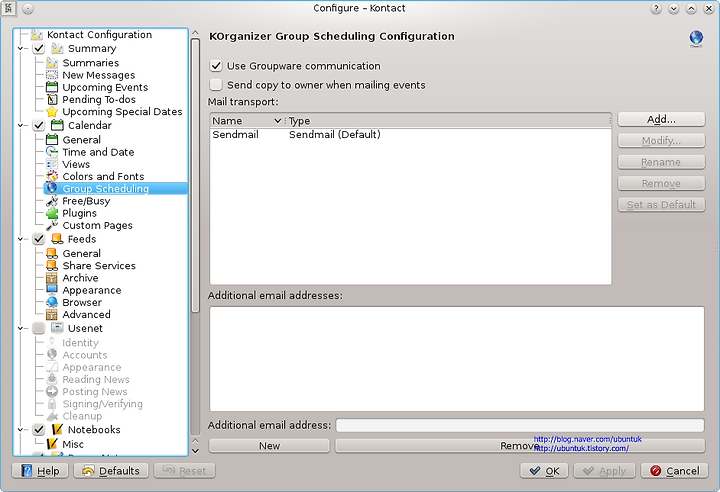Screen dimensions: 720x492
Task: Click the Colors and Fonts icon
Action: [52, 176]
